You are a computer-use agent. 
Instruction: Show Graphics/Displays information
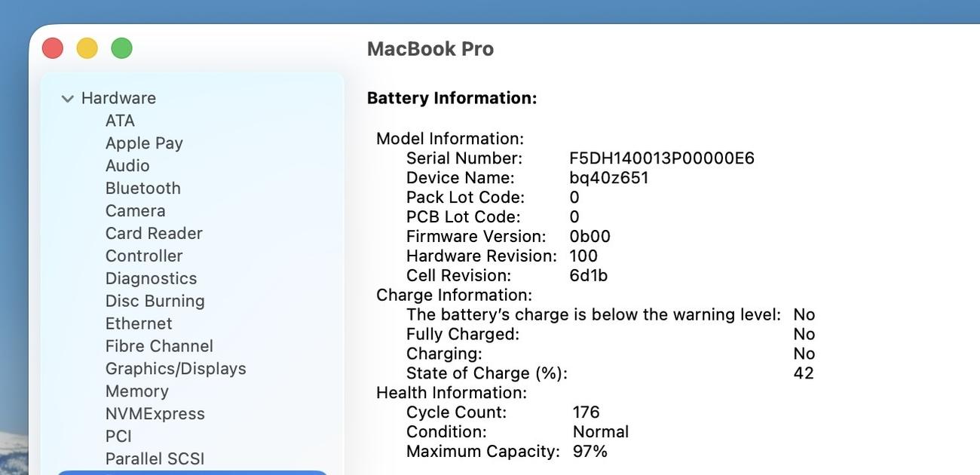coord(176,369)
